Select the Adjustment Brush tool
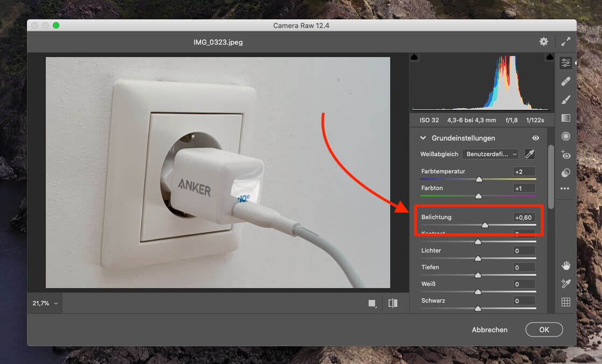Viewport: 602px width, 364px height. pyautogui.click(x=565, y=100)
